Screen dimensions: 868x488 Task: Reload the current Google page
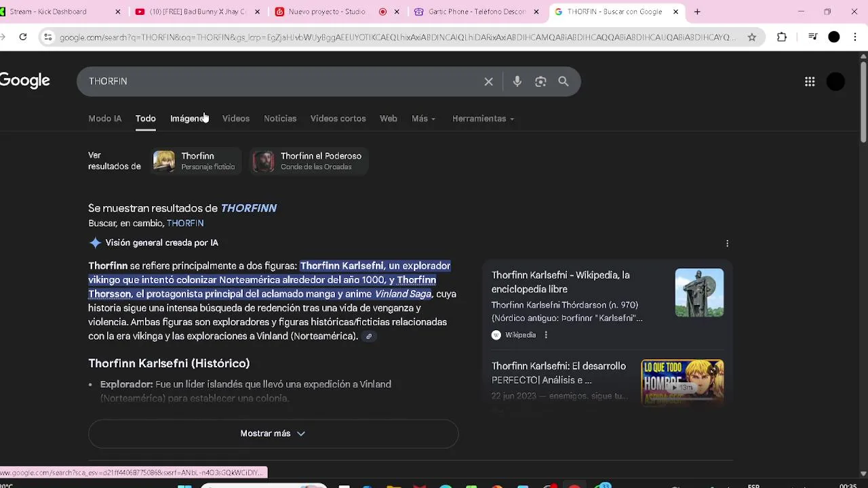click(23, 37)
